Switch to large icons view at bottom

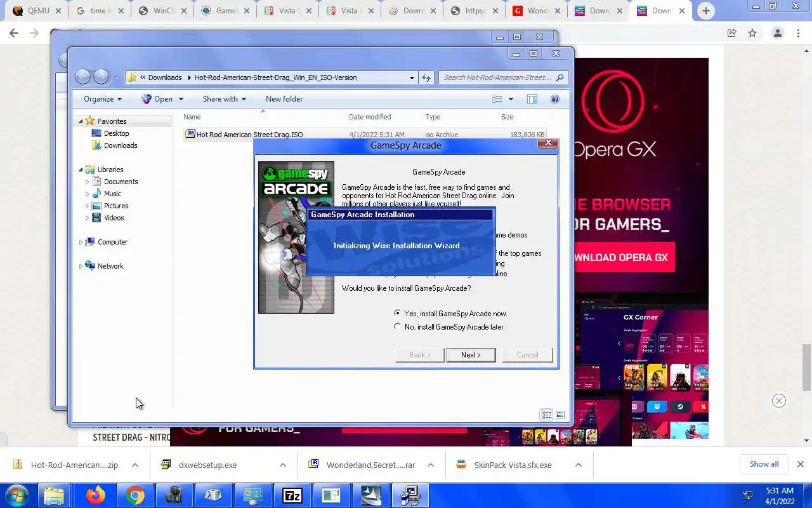(x=560, y=415)
